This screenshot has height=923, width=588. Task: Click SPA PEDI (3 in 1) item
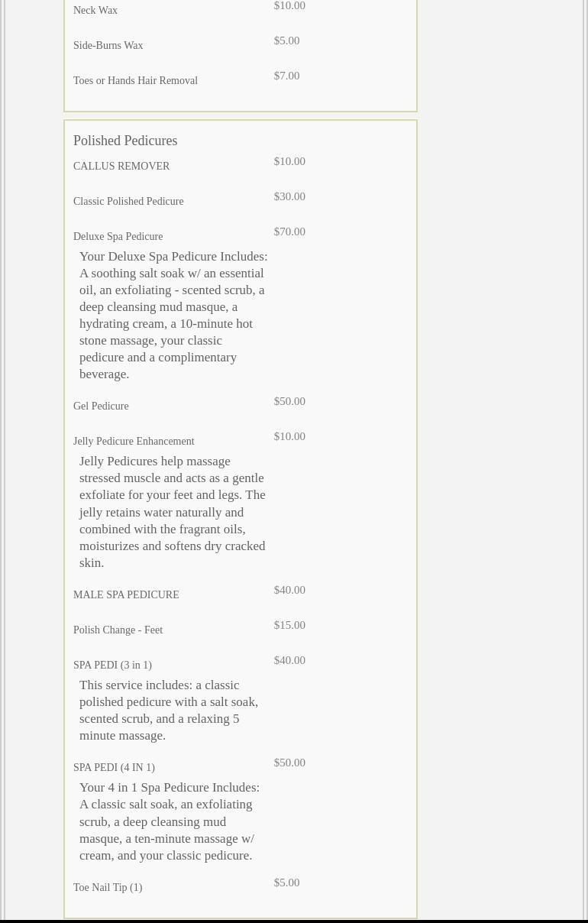click(112, 666)
